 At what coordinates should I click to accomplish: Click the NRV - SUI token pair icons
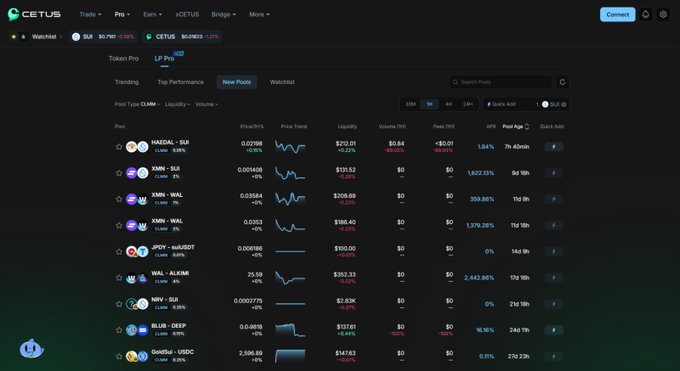[x=137, y=304]
